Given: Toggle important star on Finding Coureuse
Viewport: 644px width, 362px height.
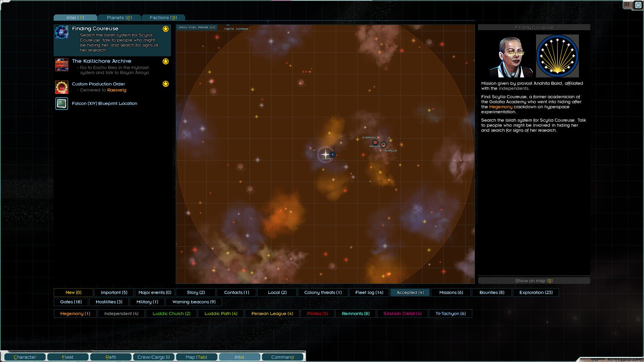Looking at the screenshot, I should [166, 29].
